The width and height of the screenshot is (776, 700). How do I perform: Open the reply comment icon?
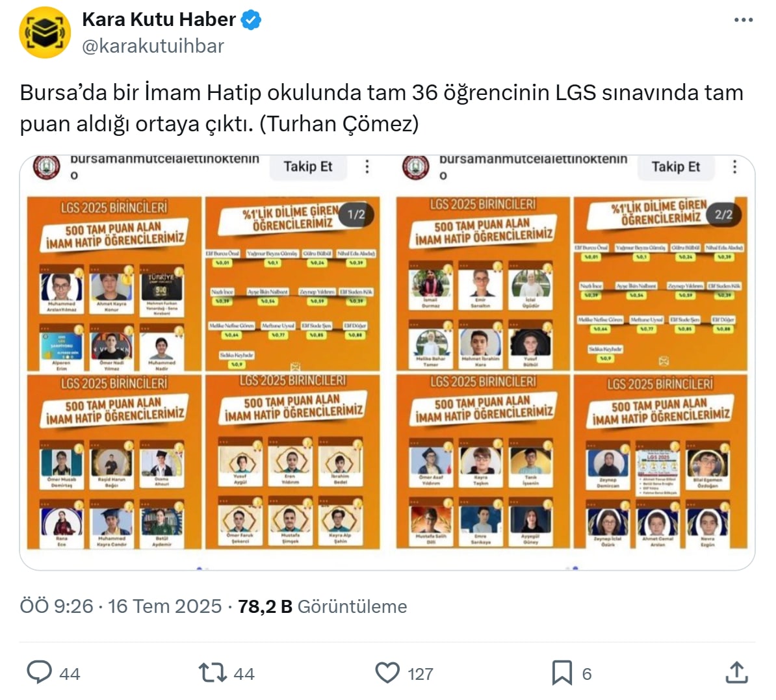(x=39, y=672)
